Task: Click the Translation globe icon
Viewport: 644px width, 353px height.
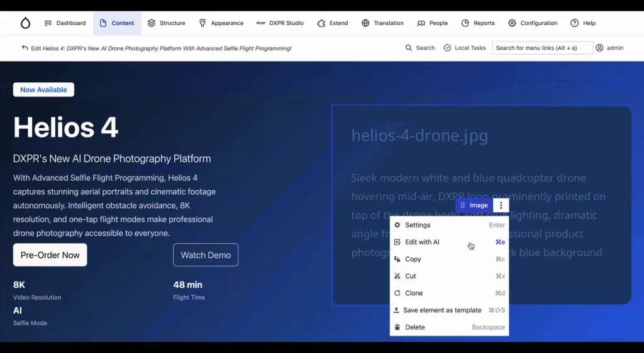Action: [x=365, y=23]
